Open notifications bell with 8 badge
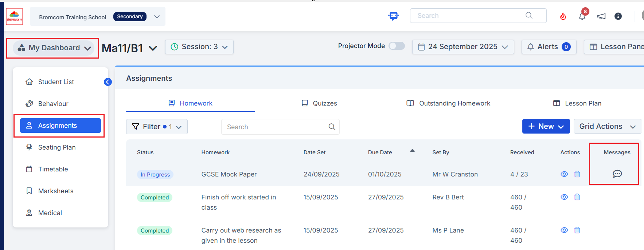The image size is (644, 250). click(x=582, y=16)
